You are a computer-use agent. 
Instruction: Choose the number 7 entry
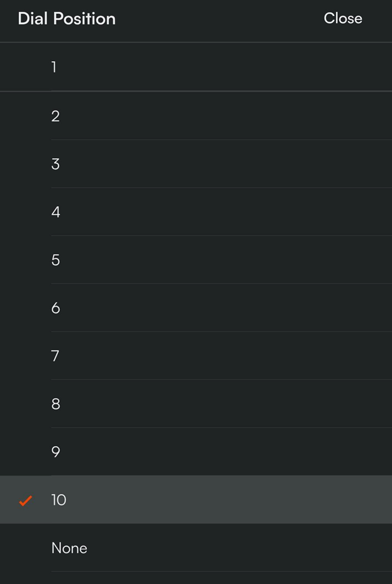[x=196, y=356]
